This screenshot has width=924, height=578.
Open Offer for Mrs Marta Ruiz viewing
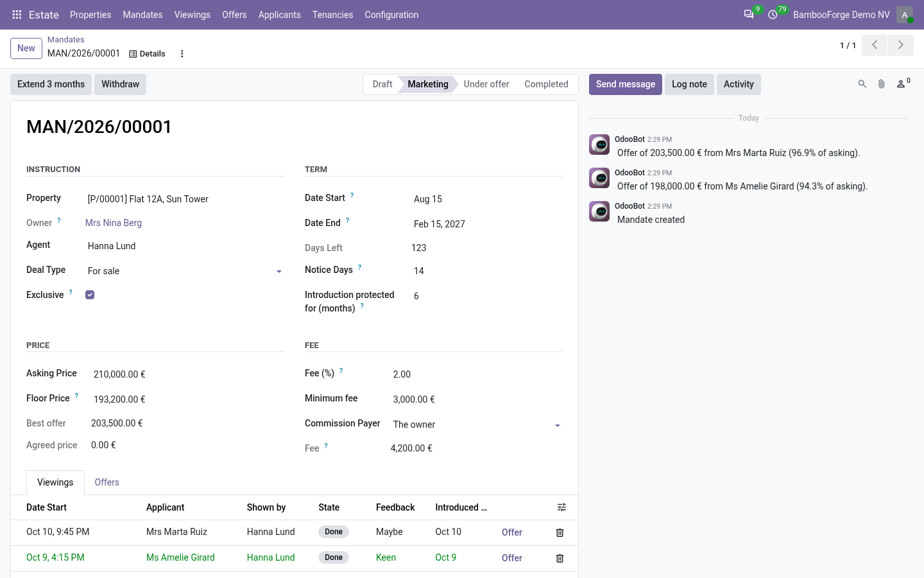pos(512,532)
